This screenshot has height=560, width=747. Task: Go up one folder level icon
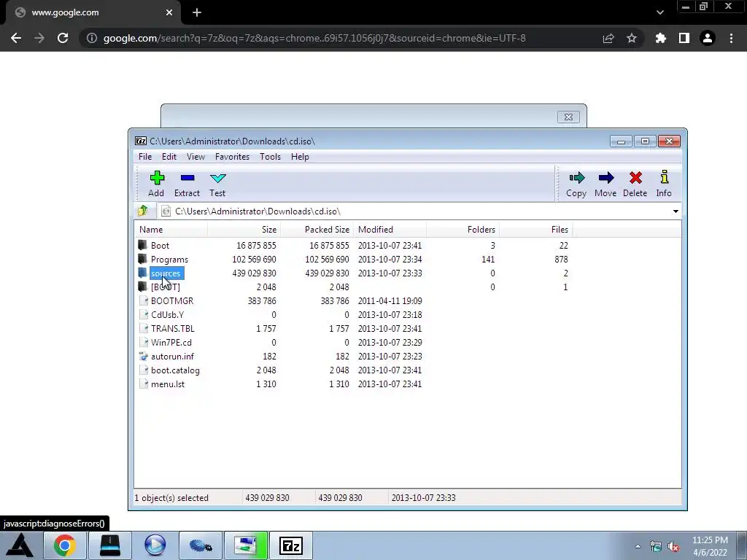142,211
